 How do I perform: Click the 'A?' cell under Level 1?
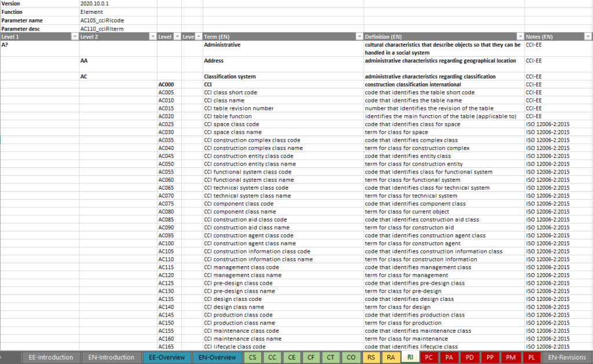[x=39, y=49]
